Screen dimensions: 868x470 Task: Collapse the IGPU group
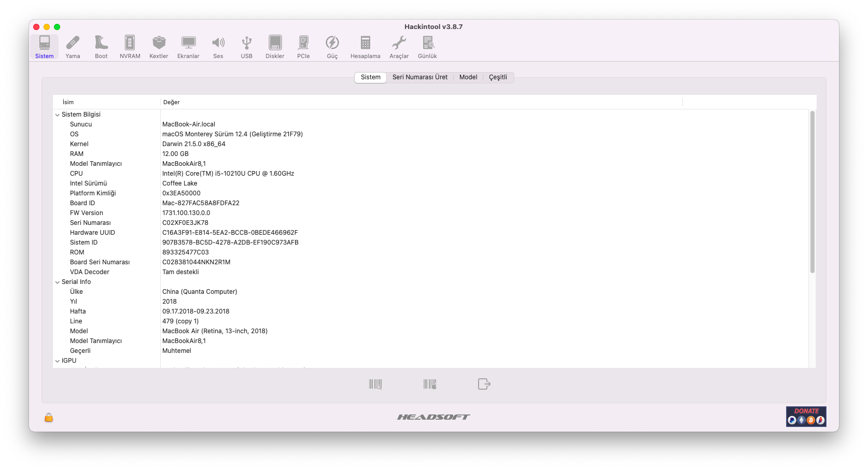(58, 361)
